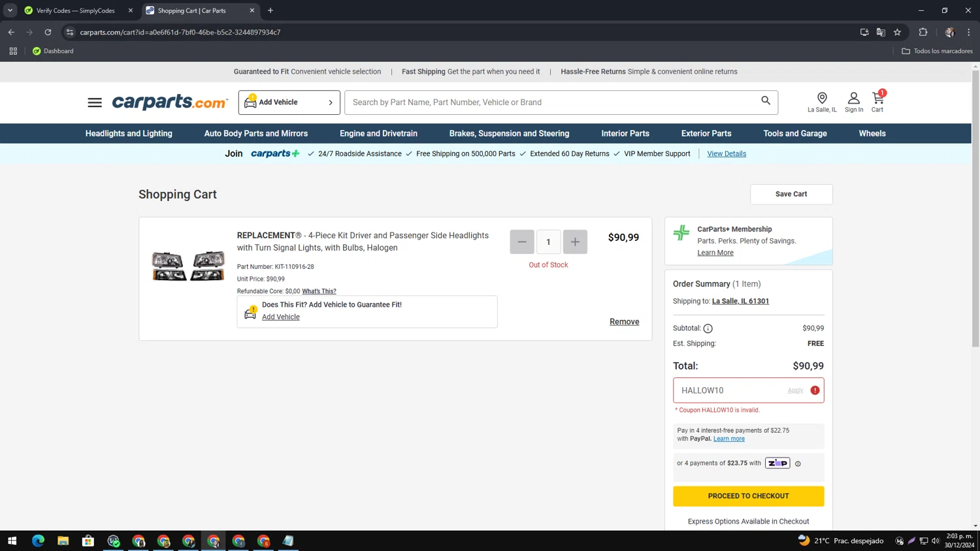The width and height of the screenshot is (980, 551).
Task: Click the translate page icon
Action: [881, 32]
